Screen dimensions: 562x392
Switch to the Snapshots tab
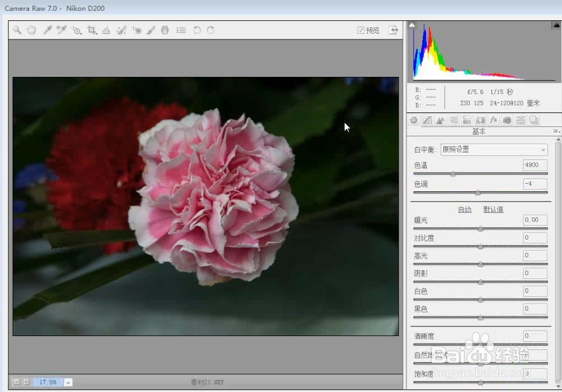point(533,120)
